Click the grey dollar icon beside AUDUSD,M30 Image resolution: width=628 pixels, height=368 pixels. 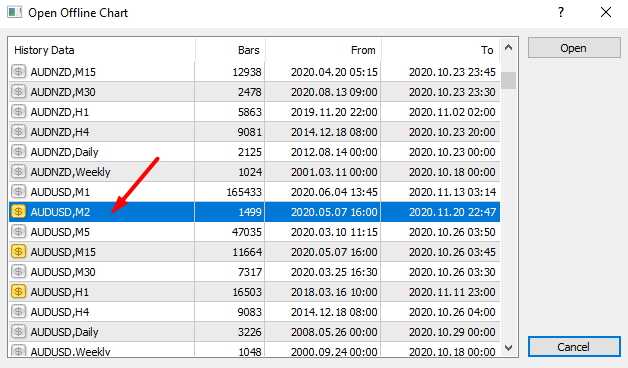[x=18, y=272]
